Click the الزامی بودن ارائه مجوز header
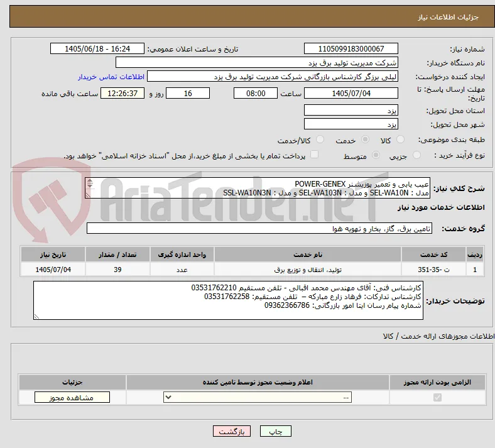 tap(437, 382)
